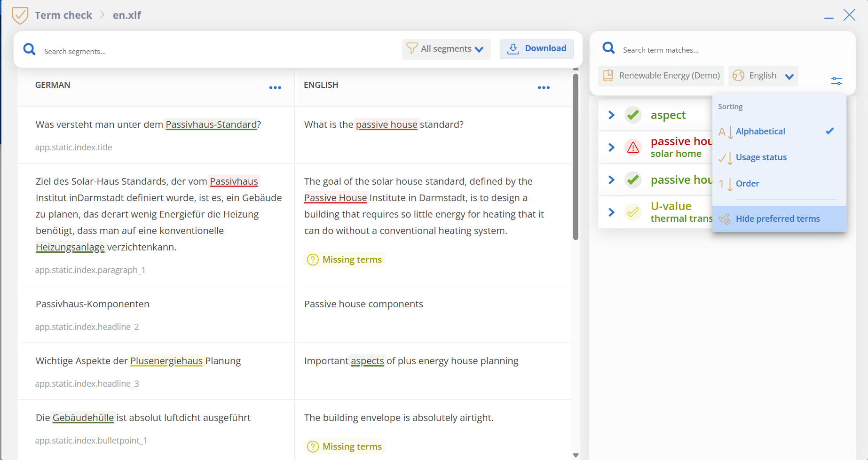Screen dimensions: 868x460
Task: Click the Search segments input field
Action: pos(219,51)
